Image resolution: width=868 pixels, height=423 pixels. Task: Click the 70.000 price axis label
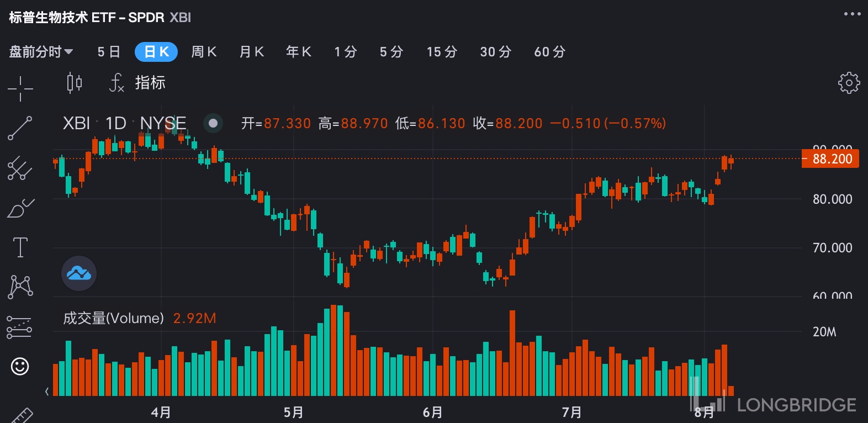833,248
